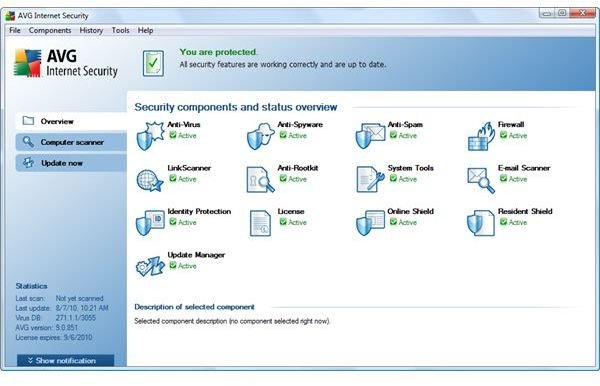Select the Online Shield label
The height and width of the screenshot is (386, 600).
pyautogui.click(x=411, y=211)
